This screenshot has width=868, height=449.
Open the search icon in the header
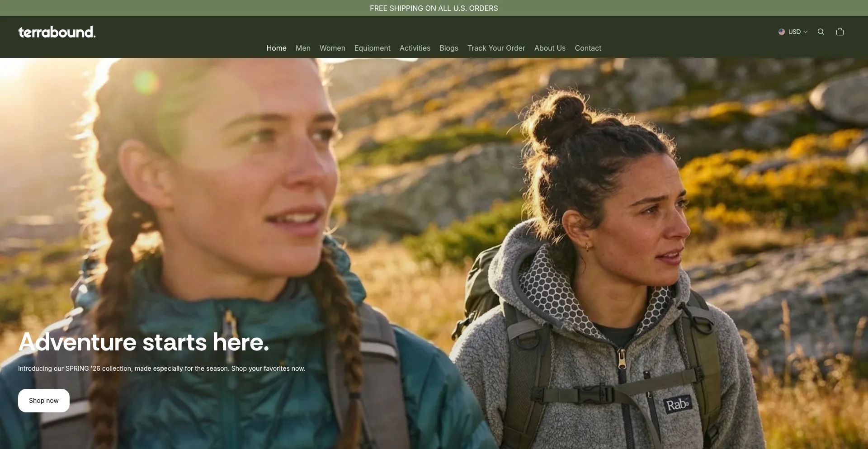tap(821, 32)
